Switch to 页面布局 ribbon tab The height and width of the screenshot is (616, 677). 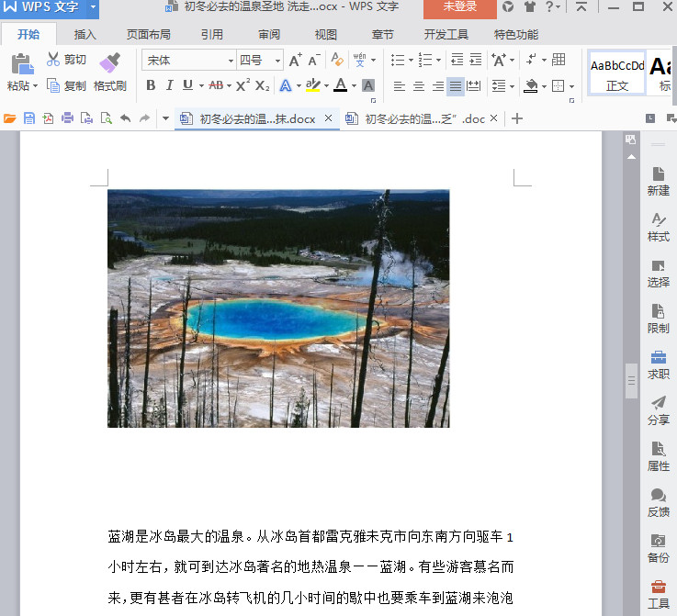coord(148,34)
